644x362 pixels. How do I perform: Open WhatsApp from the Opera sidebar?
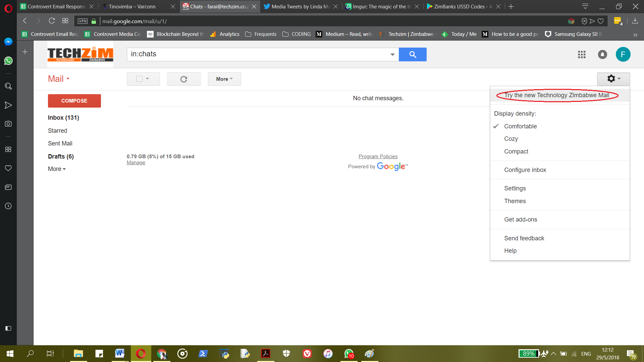coord(8,61)
